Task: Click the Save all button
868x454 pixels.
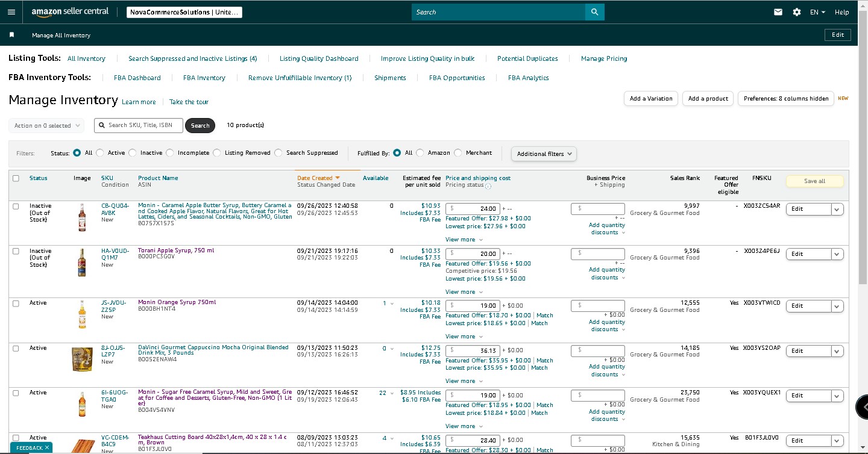Action: pyautogui.click(x=814, y=181)
